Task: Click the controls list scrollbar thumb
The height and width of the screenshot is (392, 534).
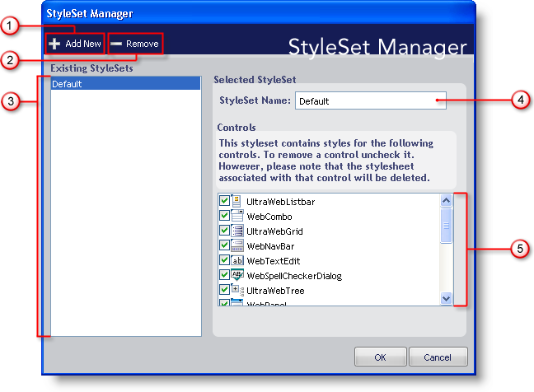Action: pyautogui.click(x=446, y=224)
